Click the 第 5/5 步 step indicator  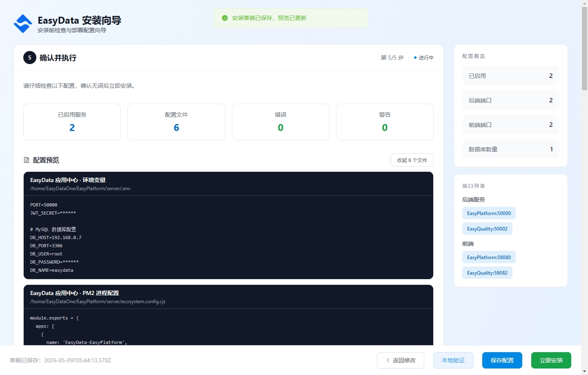(392, 58)
